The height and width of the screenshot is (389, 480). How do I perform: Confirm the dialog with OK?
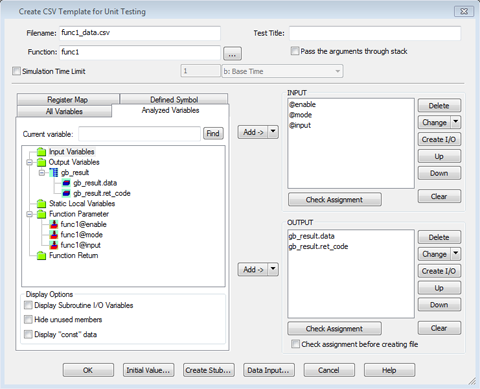point(88,370)
